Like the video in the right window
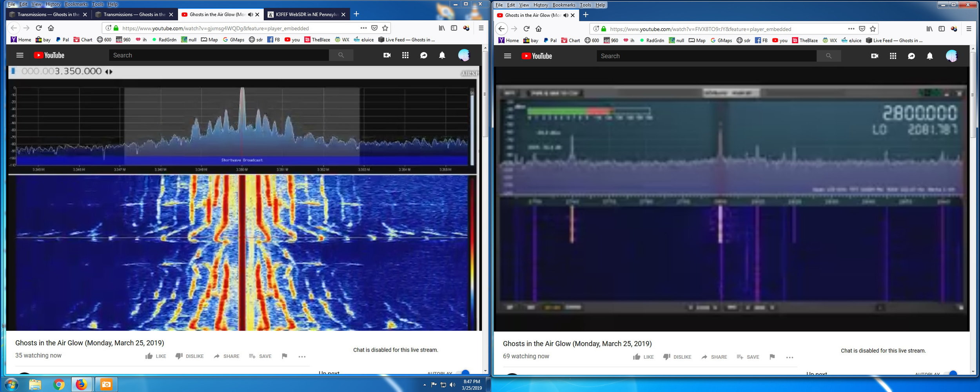Viewport: 980px width, 392px height. (643, 357)
